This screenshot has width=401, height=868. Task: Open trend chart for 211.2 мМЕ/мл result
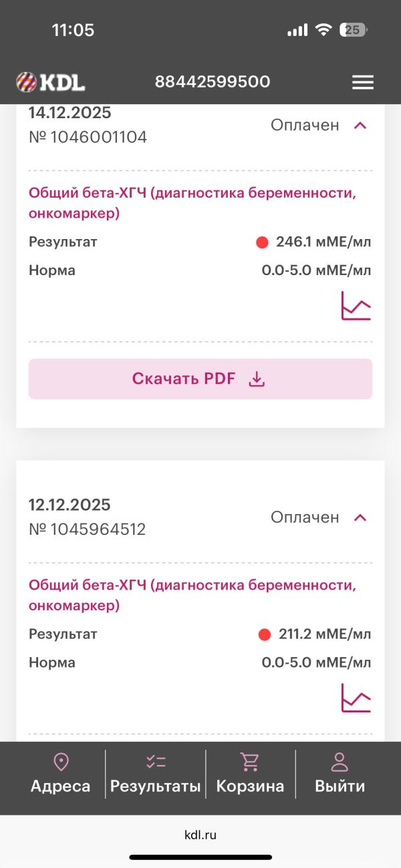[356, 698]
